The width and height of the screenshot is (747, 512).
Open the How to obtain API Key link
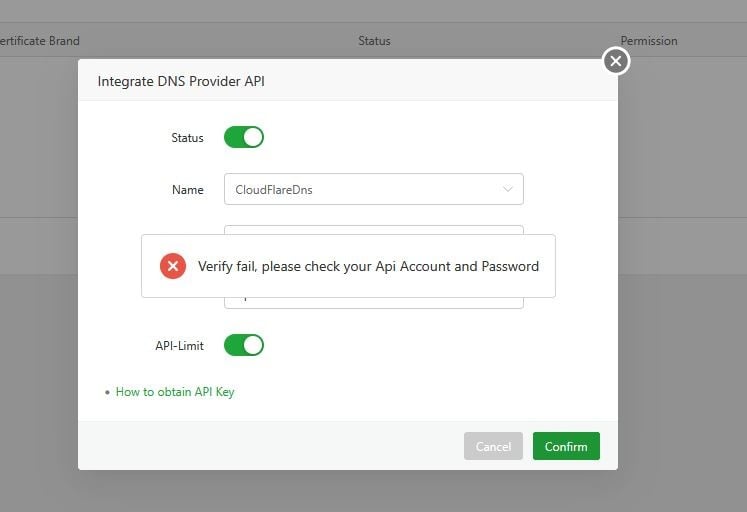pyautogui.click(x=175, y=392)
